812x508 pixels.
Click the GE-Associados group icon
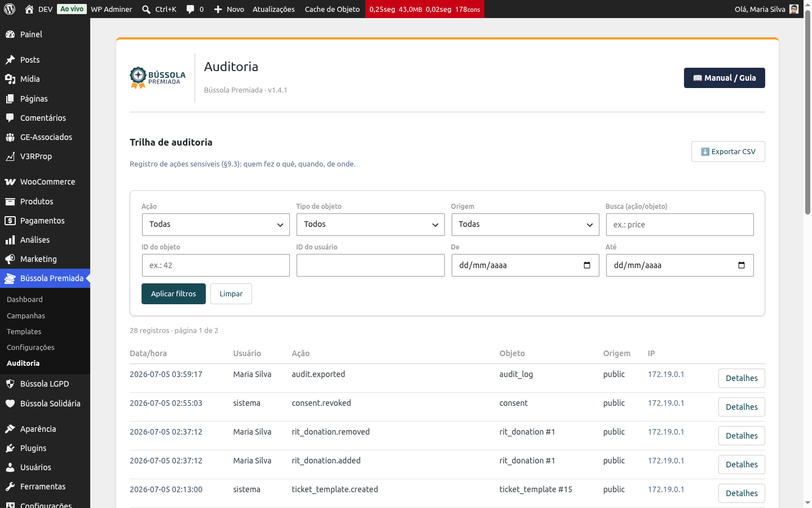10,137
